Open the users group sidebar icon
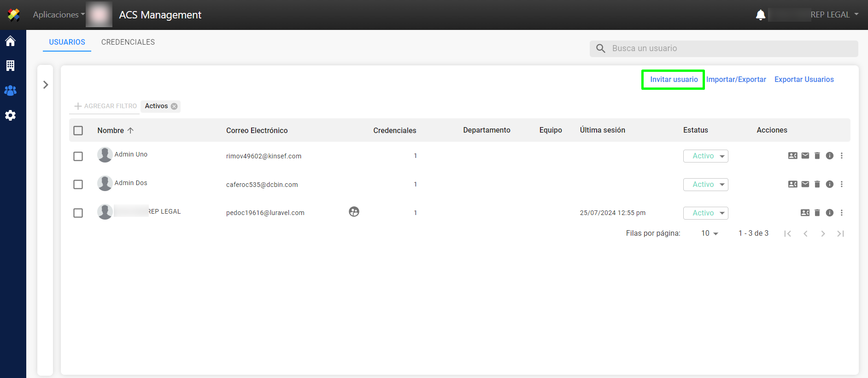The image size is (868, 378). 10,91
